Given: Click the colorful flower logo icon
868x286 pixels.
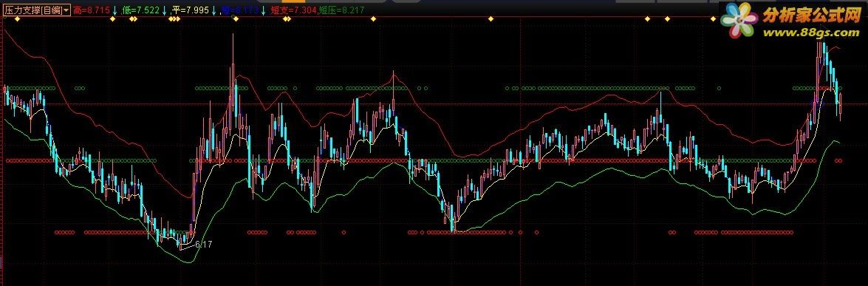Looking at the screenshot, I should [x=739, y=20].
